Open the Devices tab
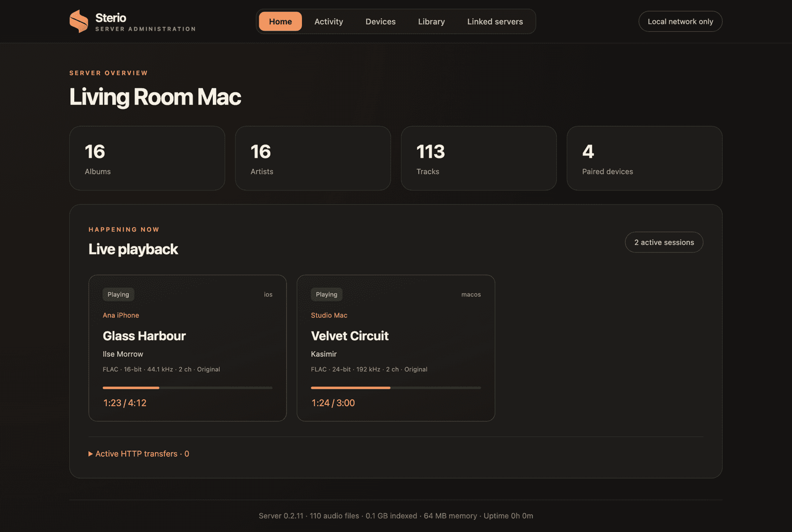The width and height of the screenshot is (792, 532). [381, 21]
